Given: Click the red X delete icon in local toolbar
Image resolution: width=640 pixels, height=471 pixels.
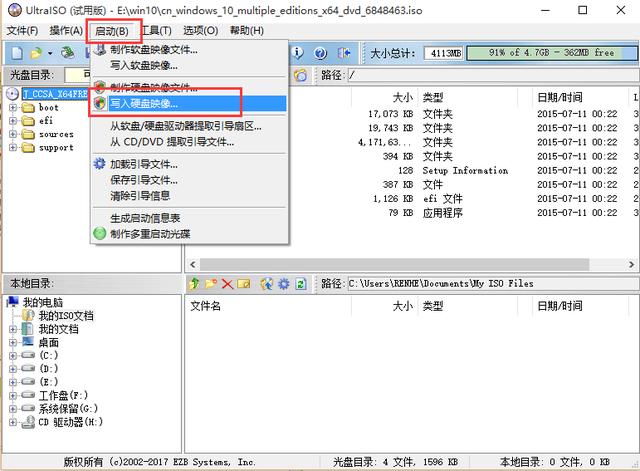Looking at the screenshot, I should pyautogui.click(x=227, y=284).
